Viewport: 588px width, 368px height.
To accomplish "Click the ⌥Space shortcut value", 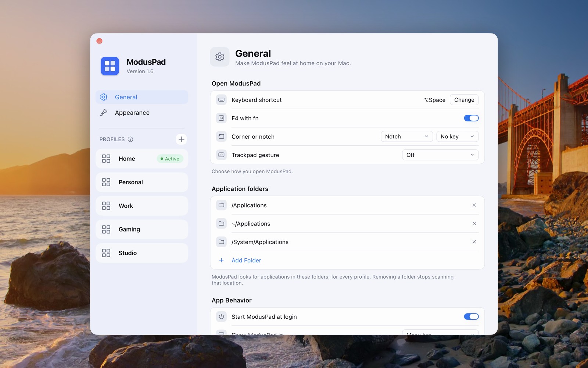I will [x=434, y=100].
